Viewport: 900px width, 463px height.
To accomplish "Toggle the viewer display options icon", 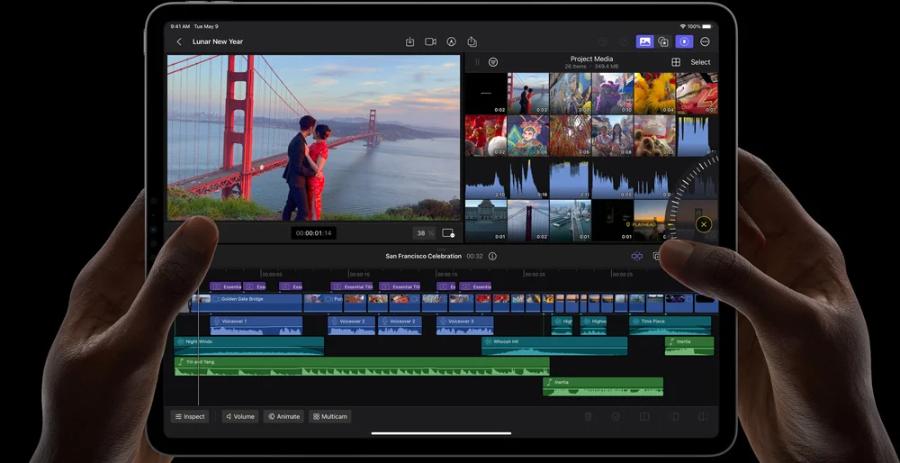I will coord(448,234).
